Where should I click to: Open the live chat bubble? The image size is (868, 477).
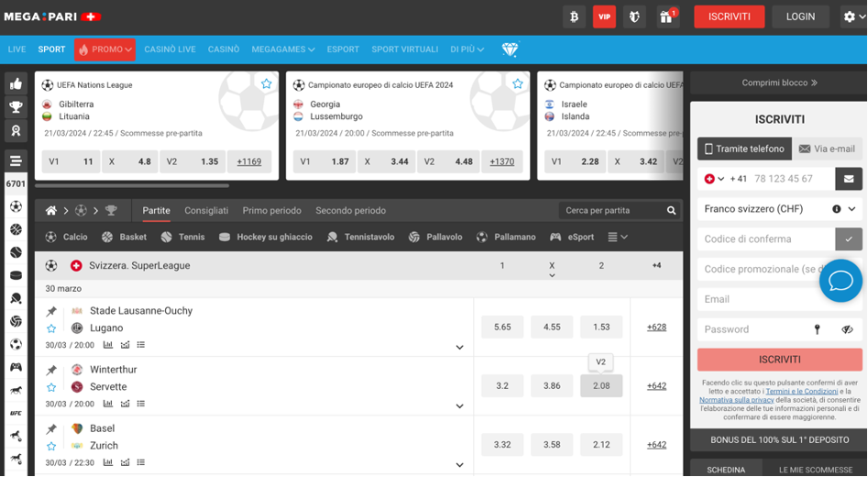tap(841, 281)
